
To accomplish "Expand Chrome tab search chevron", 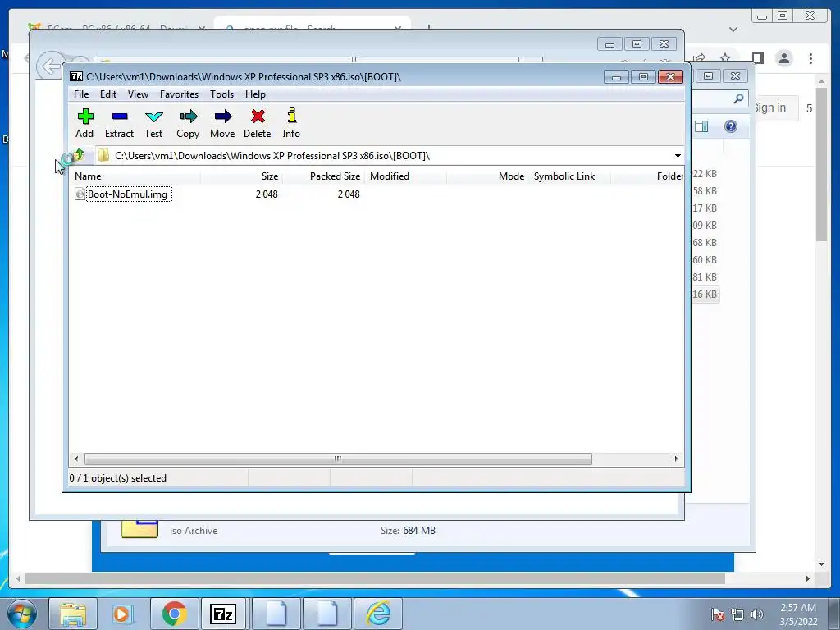I will pos(733,30).
